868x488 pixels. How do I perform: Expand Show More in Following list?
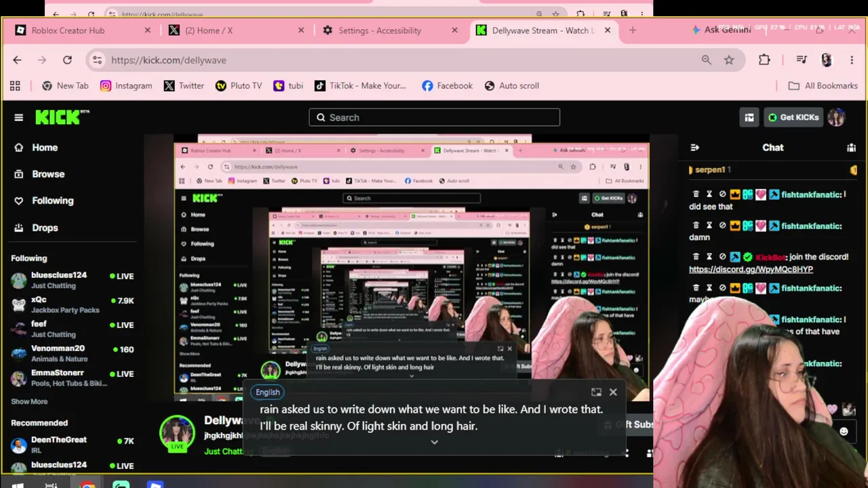tap(29, 401)
